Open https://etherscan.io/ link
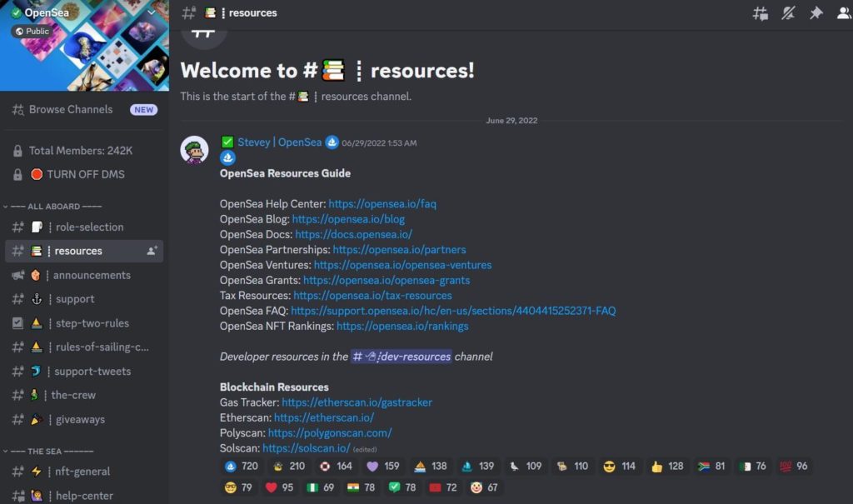The image size is (853, 504). coord(324,417)
